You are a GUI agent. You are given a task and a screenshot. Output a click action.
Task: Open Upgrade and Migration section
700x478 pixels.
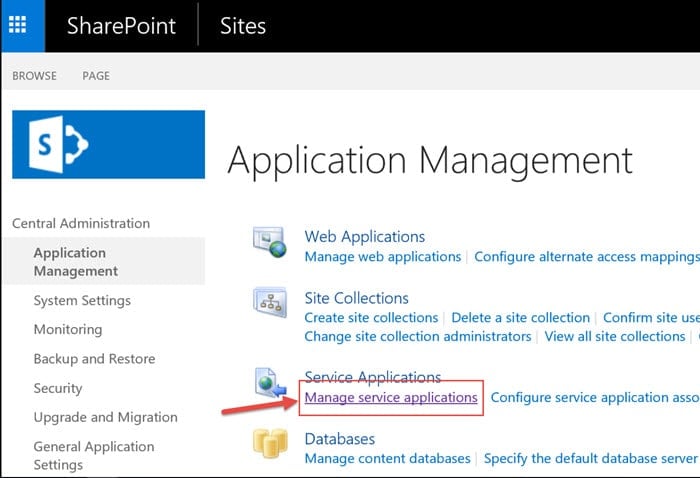105,417
